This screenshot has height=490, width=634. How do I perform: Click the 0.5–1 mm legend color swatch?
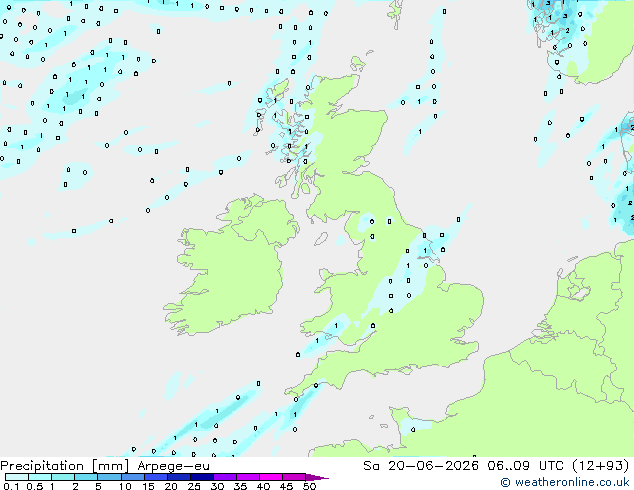pos(40,477)
